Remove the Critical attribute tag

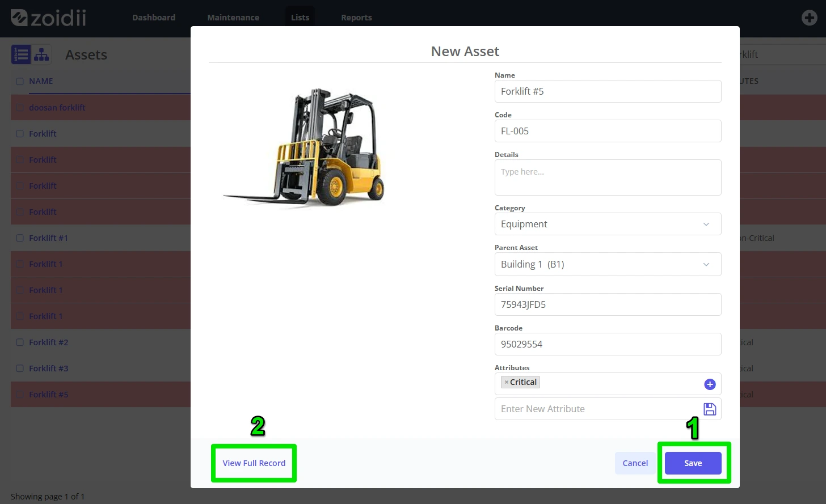pyautogui.click(x=507, y=382)
